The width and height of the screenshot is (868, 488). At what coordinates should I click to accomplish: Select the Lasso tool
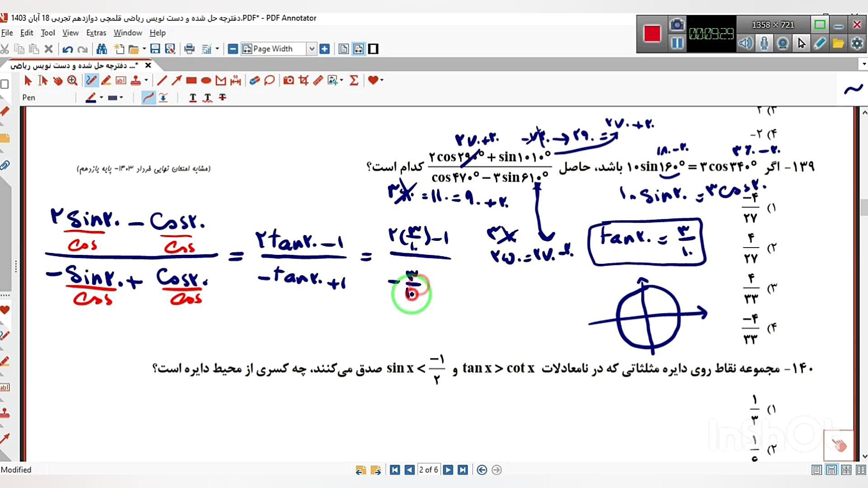coord(269,80)
